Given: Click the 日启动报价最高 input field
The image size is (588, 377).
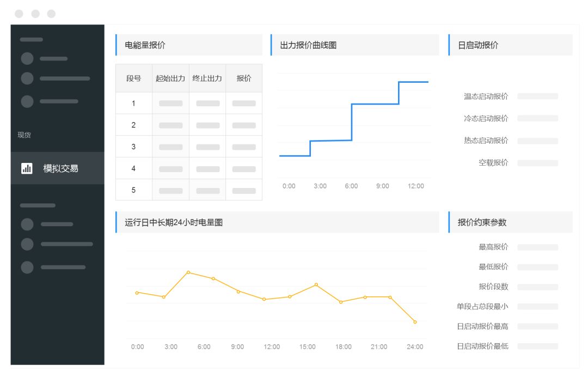Looking at the screenshot, I should 537,326.
